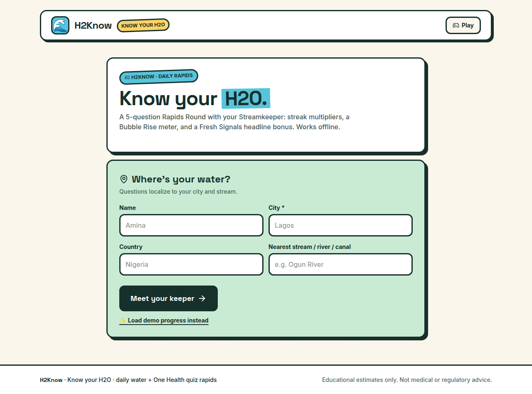Click the City * label

tap(276, 208)
